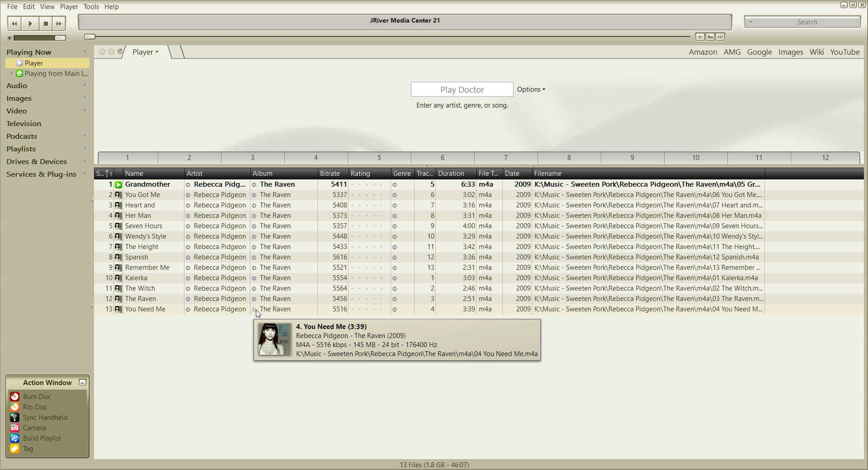The width and height of the screenshot is (868, 470).
Task: Open the spectrum visualizer bars icon
Action: click(710, 37)
